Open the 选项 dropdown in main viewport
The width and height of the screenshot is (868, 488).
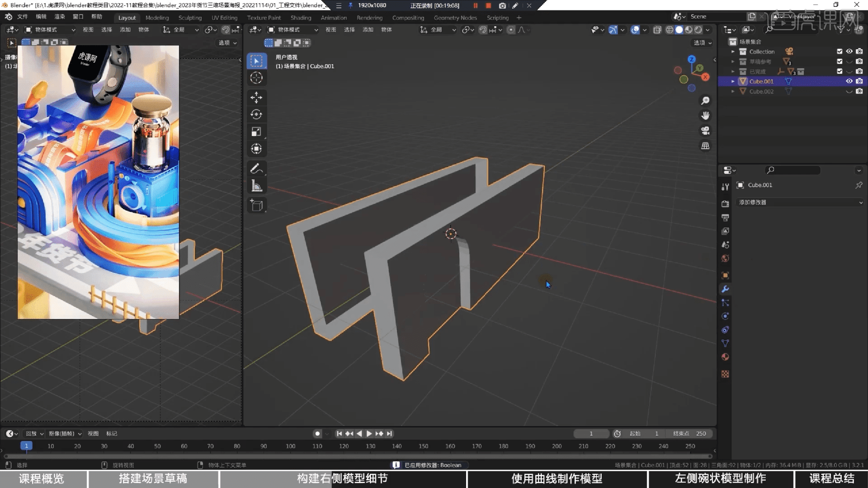pyautogui.click(x=703, y=42)
